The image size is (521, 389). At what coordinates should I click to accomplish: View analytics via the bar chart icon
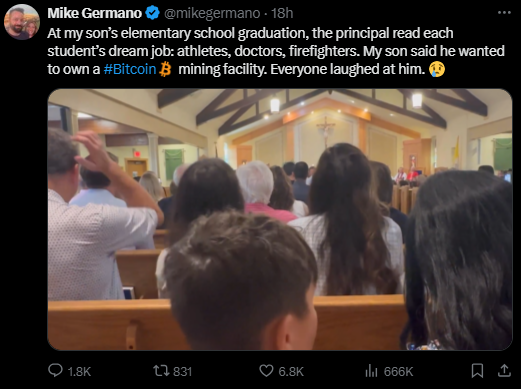pyautogui.click(x=371, y=371)
